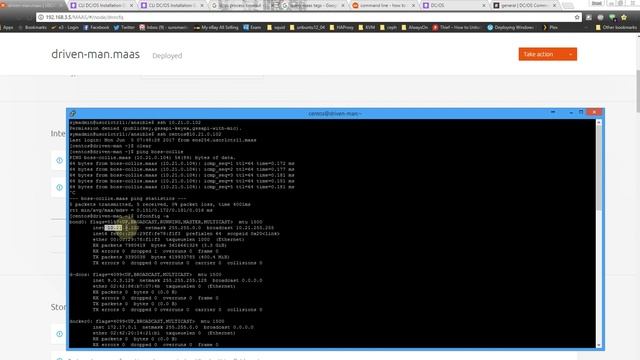This screenshot has width=640, height=360.
Task: Click the browser address bar
Action: click(309, 17)
